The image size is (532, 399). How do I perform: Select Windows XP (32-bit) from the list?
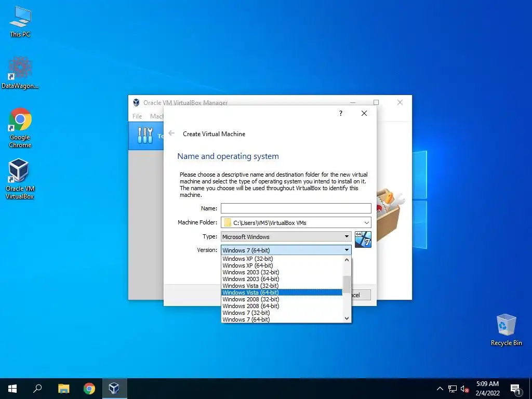[x=282, y=259]
